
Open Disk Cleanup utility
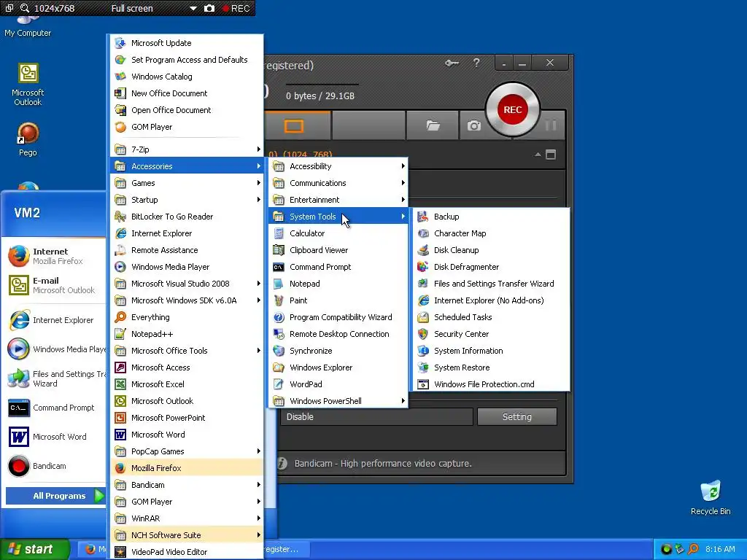[x=489, y=250]
